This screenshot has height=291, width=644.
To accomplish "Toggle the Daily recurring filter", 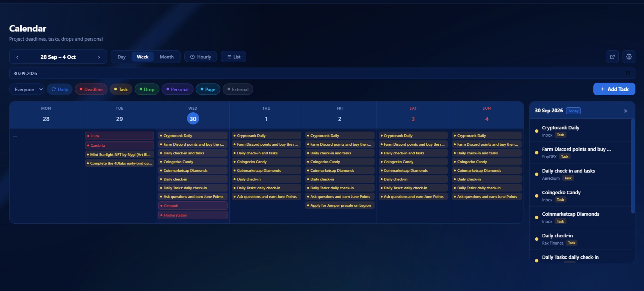I will point(60,89).
